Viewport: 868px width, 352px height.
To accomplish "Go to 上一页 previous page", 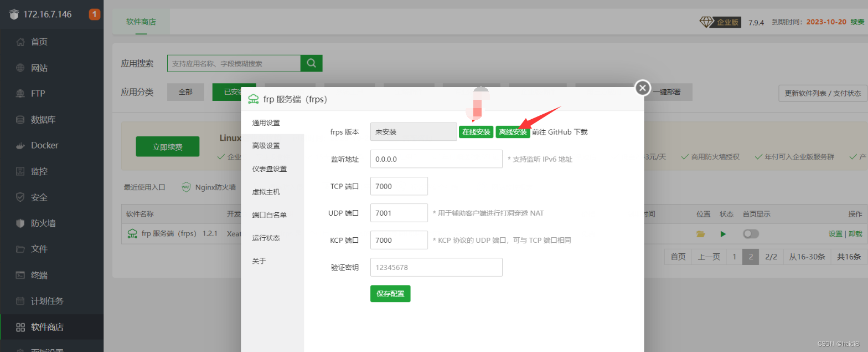I will pyautogui.click(x=709, y=257).
